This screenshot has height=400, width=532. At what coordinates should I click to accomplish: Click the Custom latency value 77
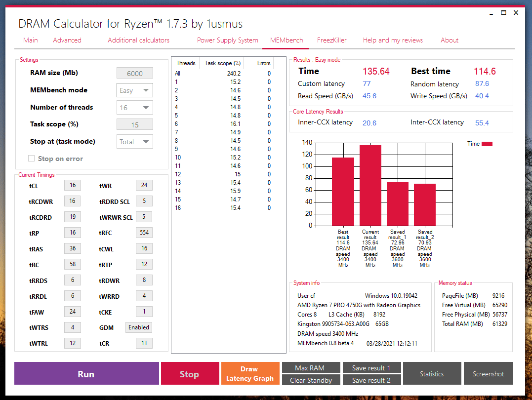[x=367, y=83]
